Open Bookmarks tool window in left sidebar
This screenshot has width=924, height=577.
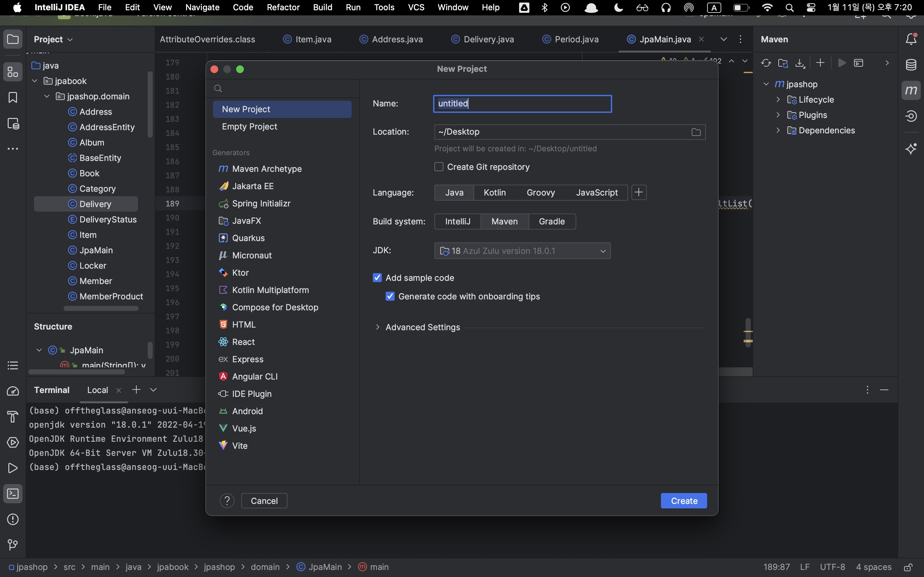point(13,98)
